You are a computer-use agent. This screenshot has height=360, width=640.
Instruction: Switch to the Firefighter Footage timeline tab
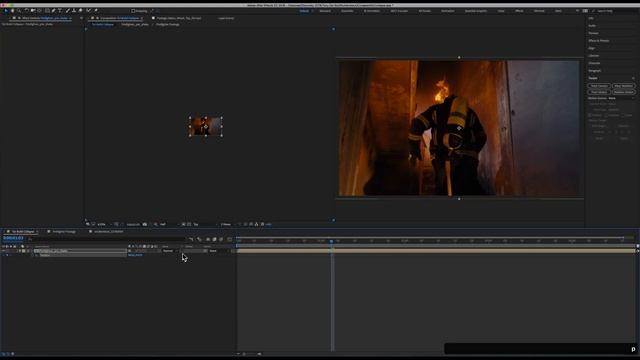pos(64,232)
